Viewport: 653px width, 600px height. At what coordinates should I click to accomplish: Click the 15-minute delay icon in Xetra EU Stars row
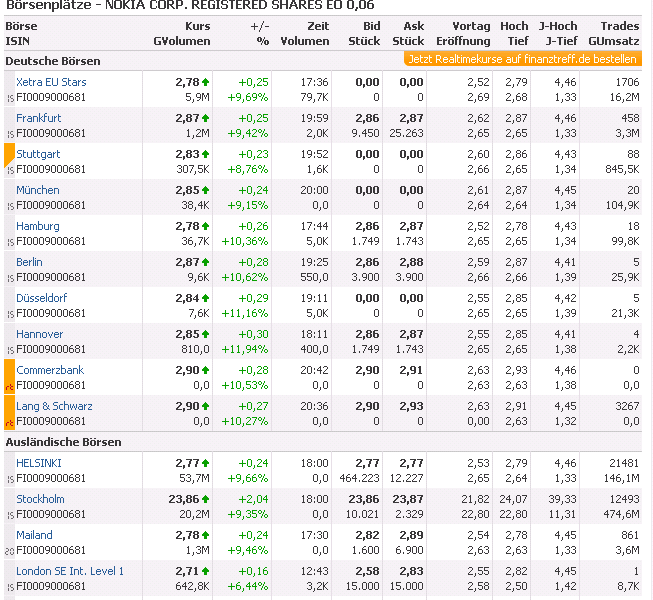(x=10, y=98)
